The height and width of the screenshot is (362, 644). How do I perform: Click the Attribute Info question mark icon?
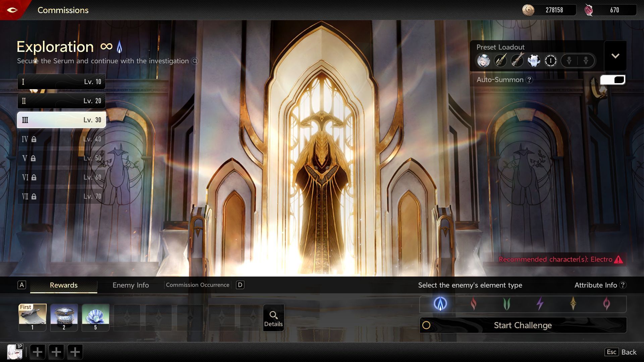[623, 285]
